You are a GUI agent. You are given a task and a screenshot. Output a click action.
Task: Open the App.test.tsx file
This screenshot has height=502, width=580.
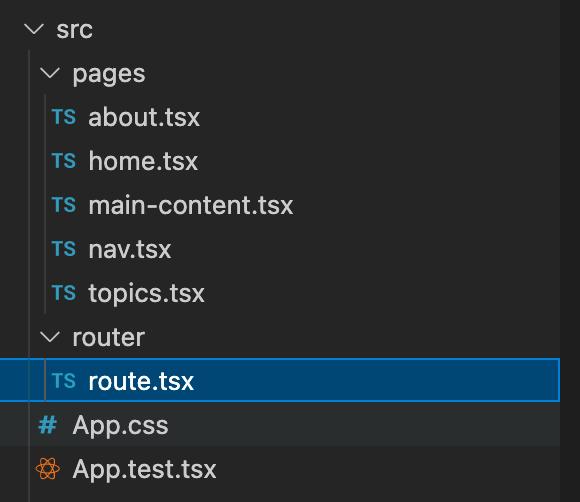(x=144, y=469)
